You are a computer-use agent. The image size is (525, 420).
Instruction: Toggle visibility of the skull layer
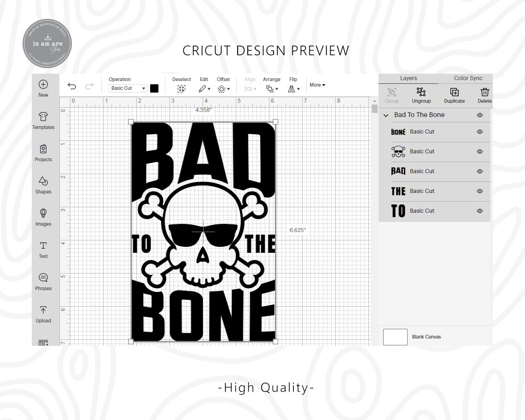tap(480, 152)
